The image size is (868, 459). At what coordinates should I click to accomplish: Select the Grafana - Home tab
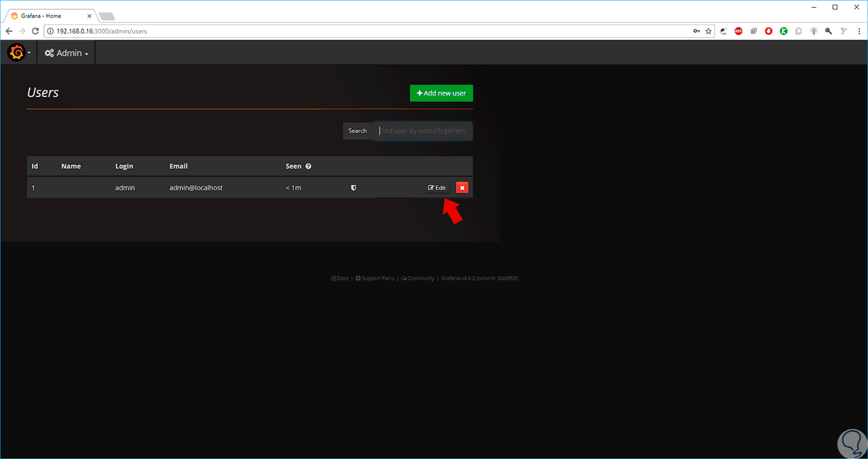click(x=51, y=16)
